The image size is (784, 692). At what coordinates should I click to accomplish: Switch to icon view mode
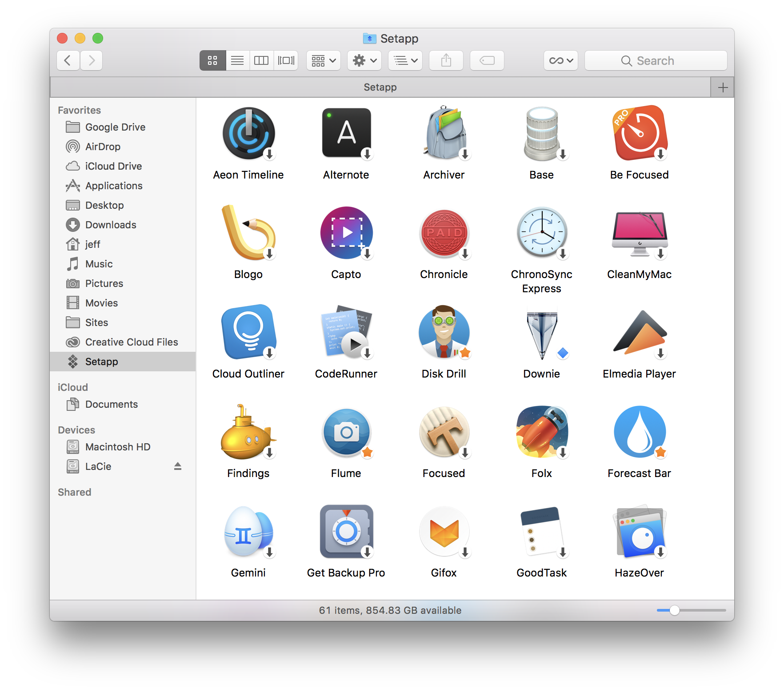point(212,60)
